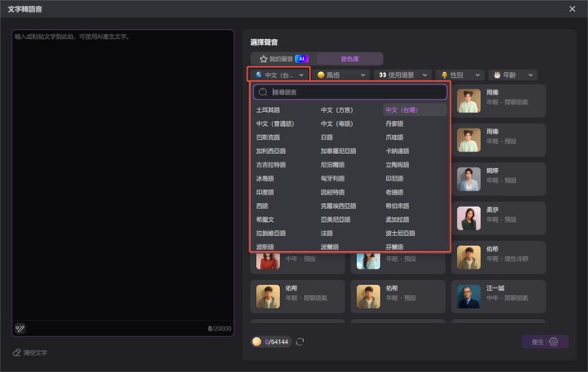Choose 古吉拉特語 from the language list

click(x=271, y=165)
